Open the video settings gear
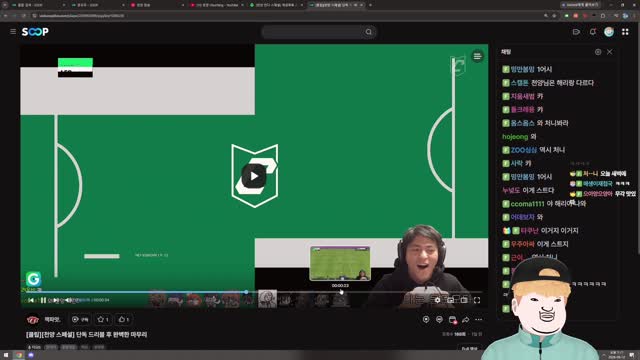 point(438,300)
